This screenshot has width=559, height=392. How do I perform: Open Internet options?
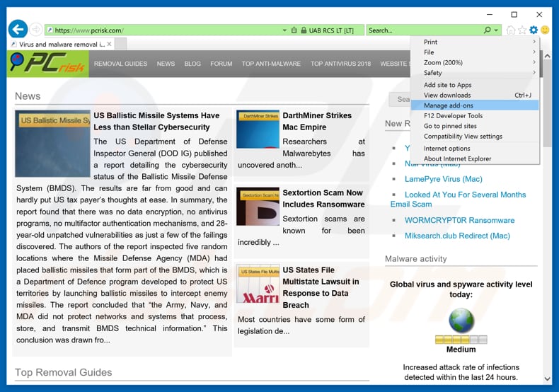(x=475, y=149)
